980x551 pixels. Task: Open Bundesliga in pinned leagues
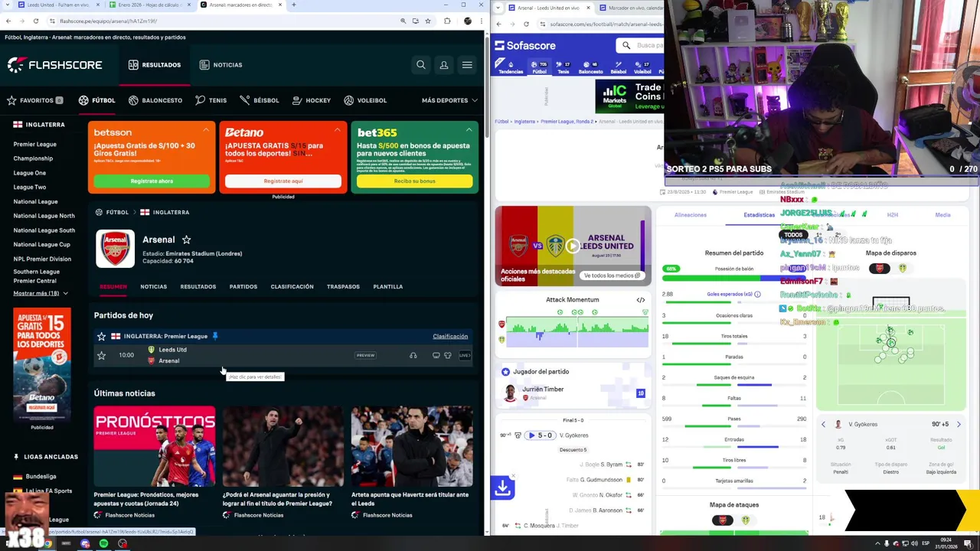tap(41, 477)
